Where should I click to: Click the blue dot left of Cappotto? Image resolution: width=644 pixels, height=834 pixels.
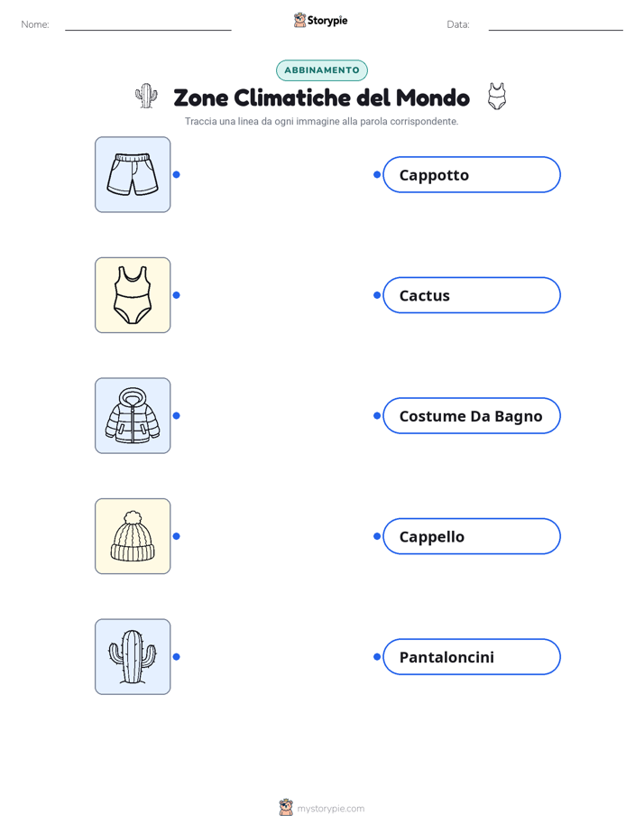point(377,174)
